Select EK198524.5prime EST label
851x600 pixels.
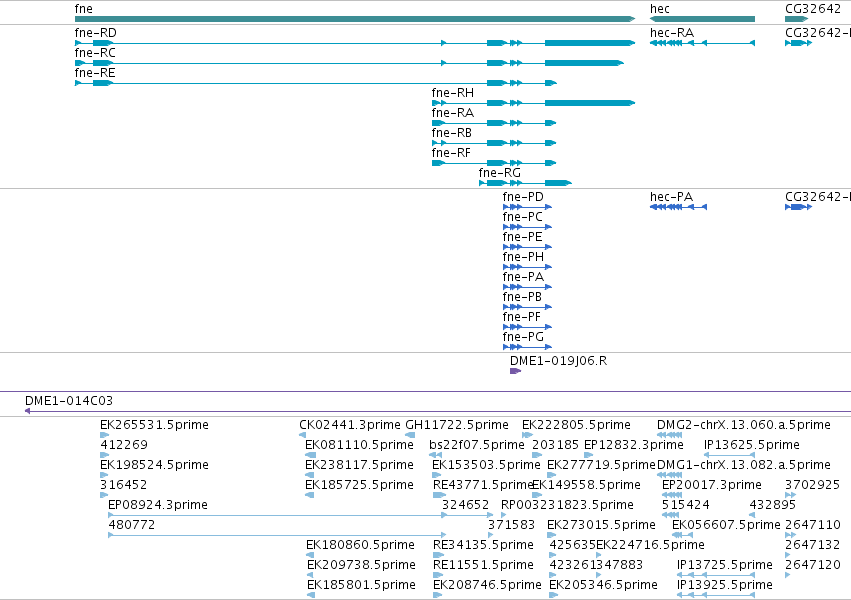tap(154, 465)
